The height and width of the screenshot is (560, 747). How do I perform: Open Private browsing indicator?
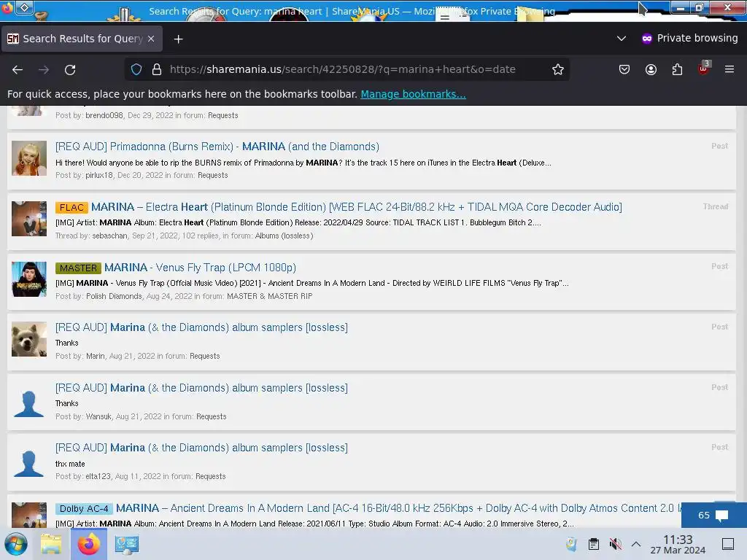coord(690,38)
